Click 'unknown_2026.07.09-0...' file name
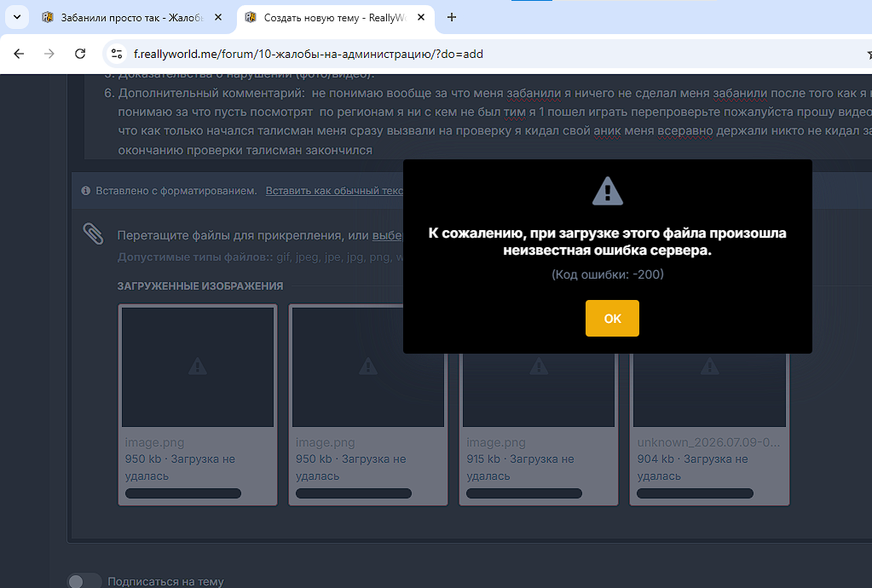 [x=708, y=442]
